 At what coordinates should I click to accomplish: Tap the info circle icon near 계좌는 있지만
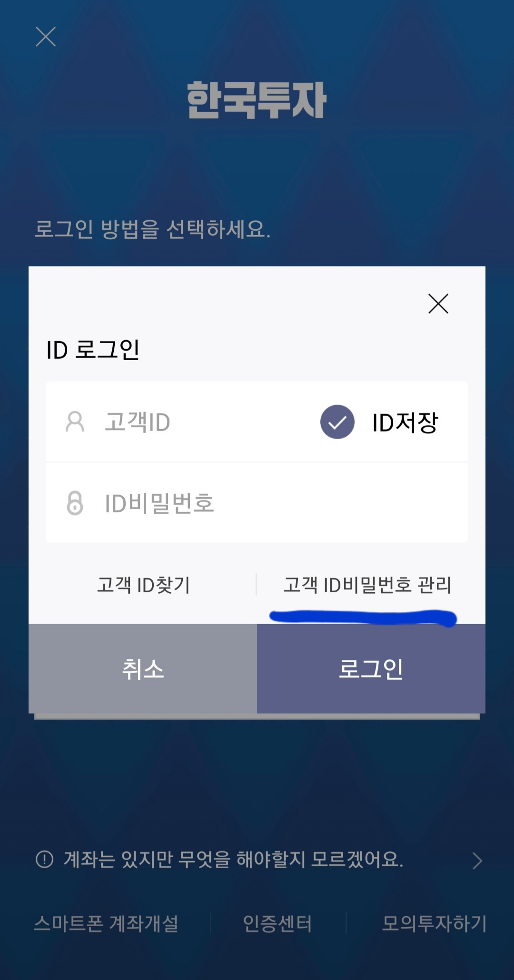pyautogui.click(x=45, y=859)
